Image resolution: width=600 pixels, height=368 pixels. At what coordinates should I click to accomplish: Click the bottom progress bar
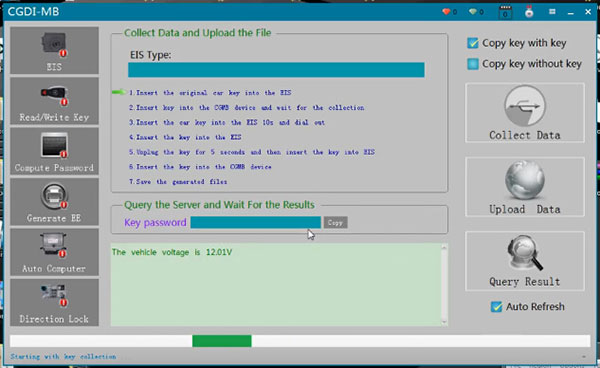pos(300,341)
